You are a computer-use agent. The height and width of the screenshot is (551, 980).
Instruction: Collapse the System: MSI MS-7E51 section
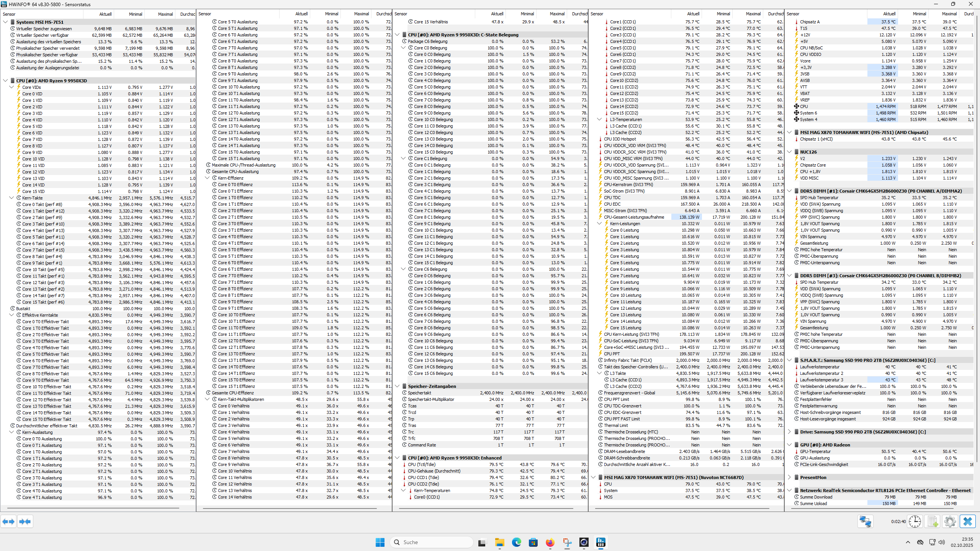[5, 22]
